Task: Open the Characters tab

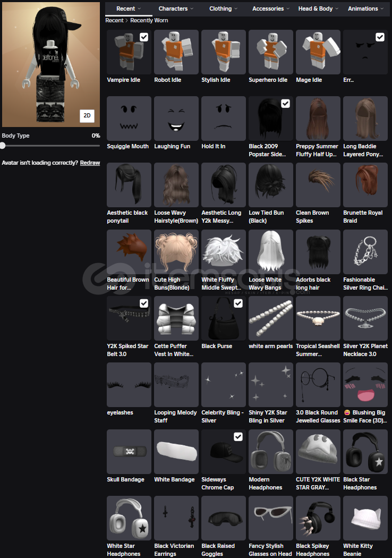Action: tap(176, 9)
